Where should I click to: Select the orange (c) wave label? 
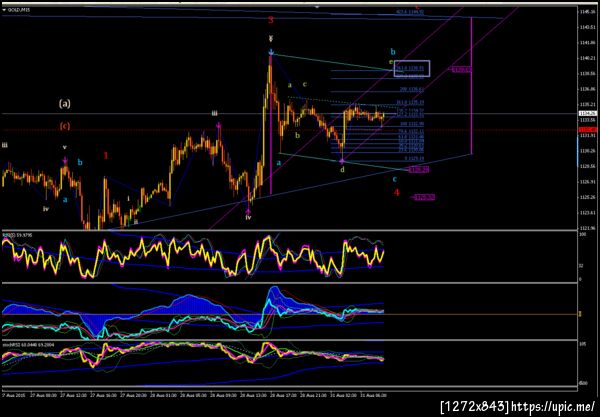click(x=65, y=126)
